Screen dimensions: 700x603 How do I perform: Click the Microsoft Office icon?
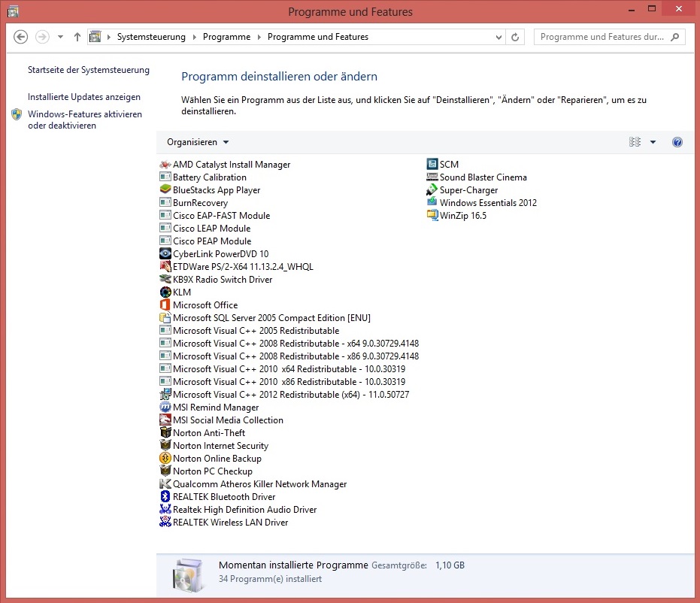point(165,305)
